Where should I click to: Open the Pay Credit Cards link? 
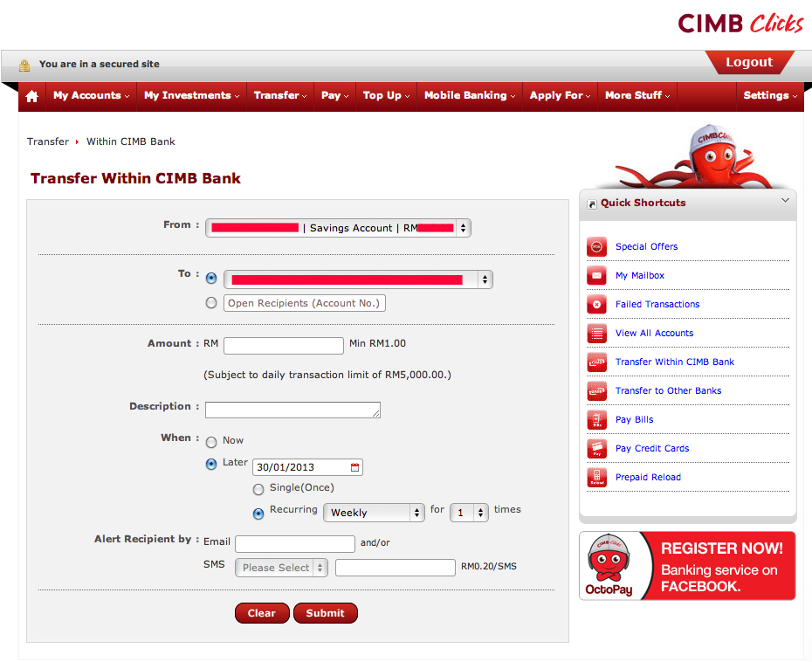pos(652,449)
